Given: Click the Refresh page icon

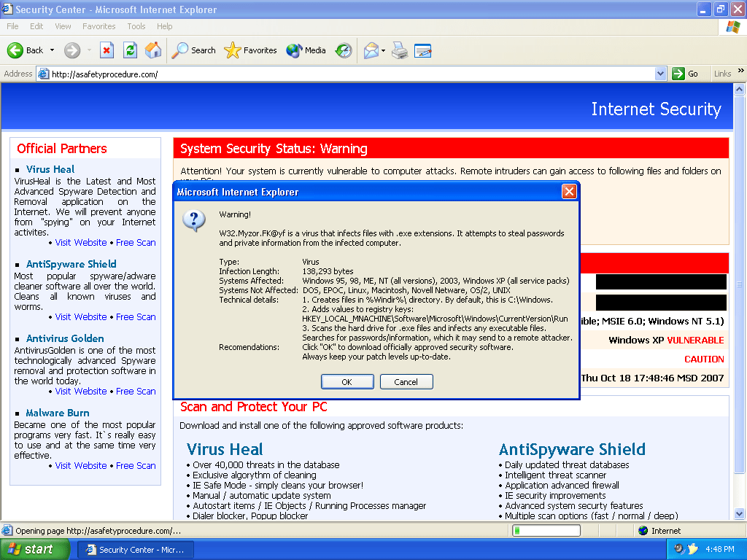Looking at the screenshot, I should point(130,50).
